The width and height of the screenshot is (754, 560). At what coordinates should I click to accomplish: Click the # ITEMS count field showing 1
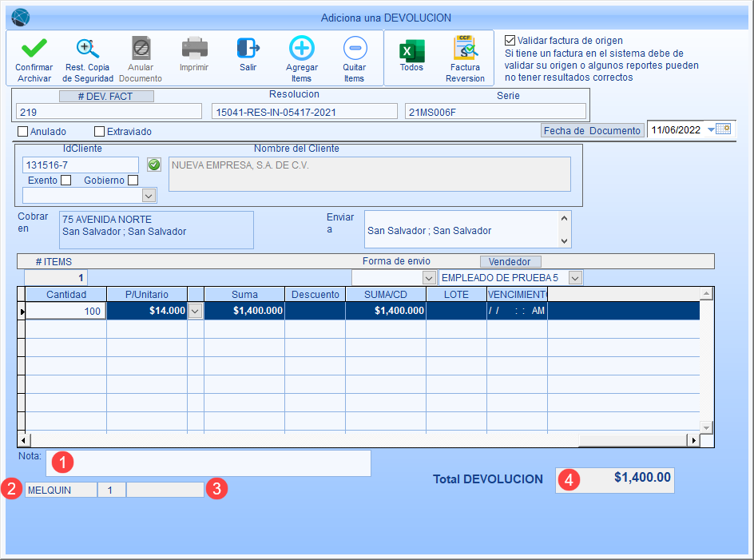pyautogui.click(x=56, y=277)
